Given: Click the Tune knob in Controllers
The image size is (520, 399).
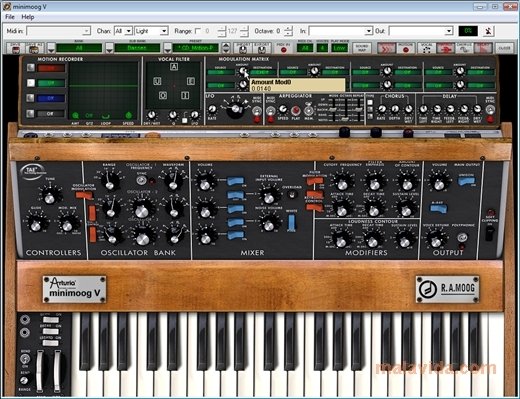Looking at the screenshot, I should [x=49, y=196].
